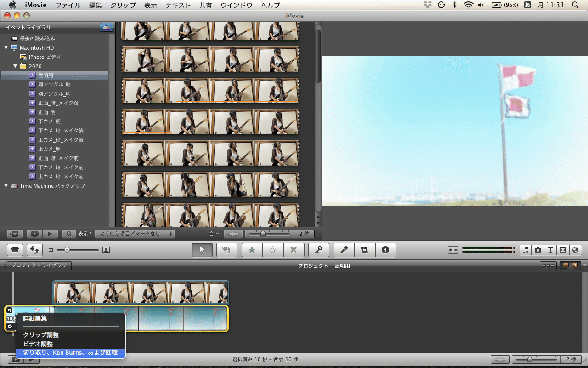This screenshot has height=368, width=588.
Task: Click the add selection to project button
Action: (x=226, y=250)
